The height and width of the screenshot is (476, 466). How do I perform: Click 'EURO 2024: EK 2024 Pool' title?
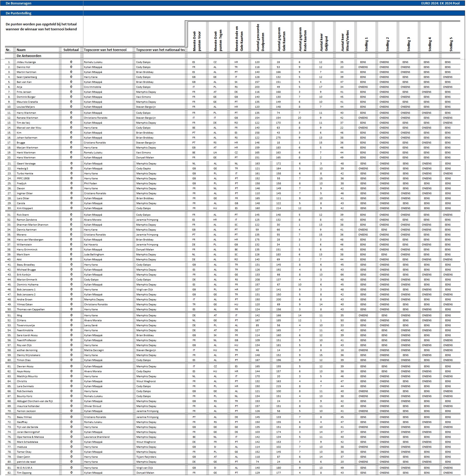point(441,3)
